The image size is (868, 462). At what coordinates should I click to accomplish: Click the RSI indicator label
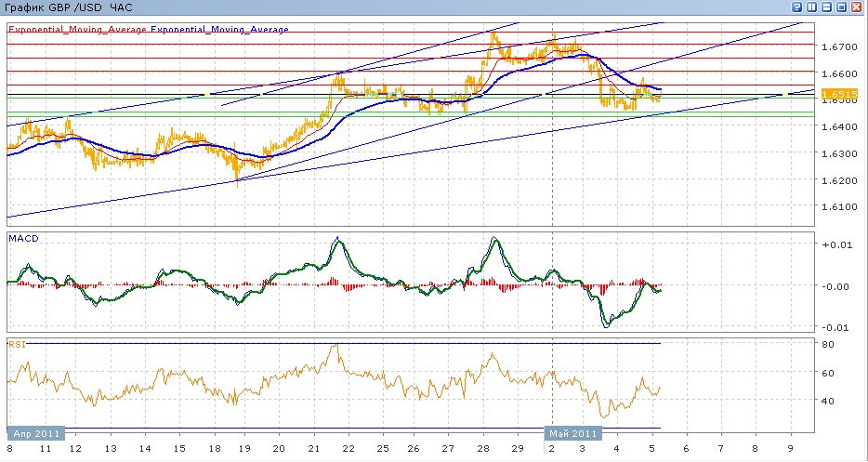click(x=15, y=345)
